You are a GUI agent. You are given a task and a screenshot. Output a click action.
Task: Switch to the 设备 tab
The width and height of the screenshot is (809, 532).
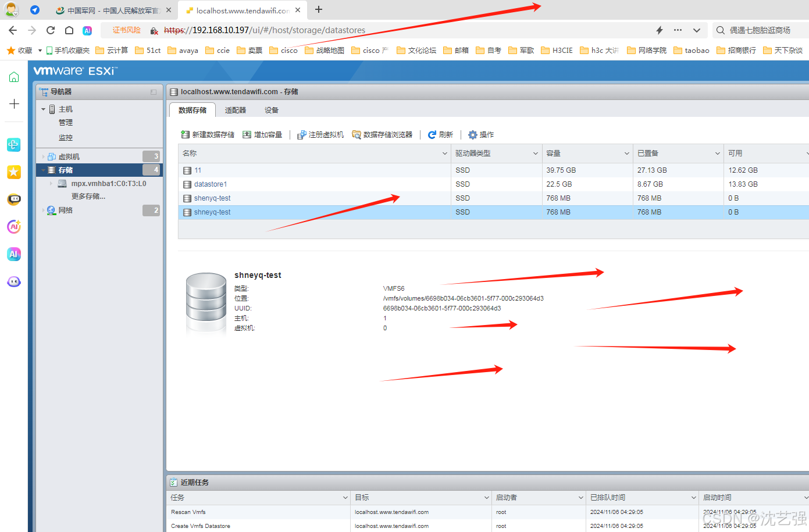[272, 110]
